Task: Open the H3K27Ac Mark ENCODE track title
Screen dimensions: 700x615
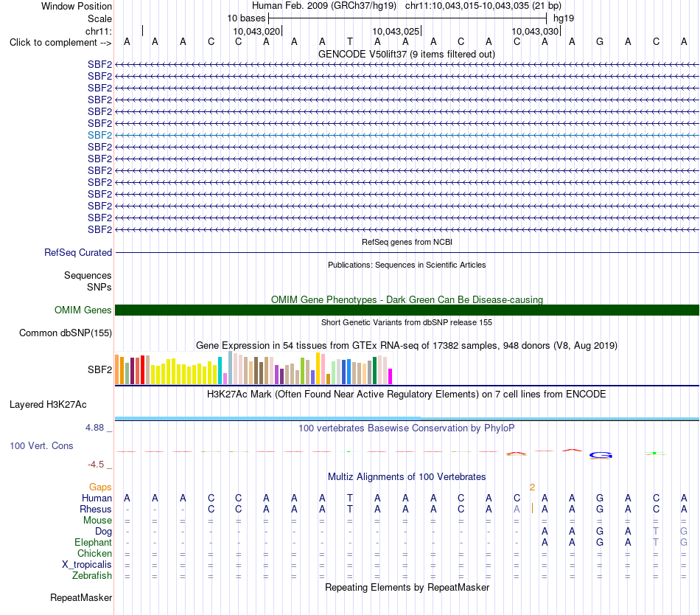Action: pos(407,395)
